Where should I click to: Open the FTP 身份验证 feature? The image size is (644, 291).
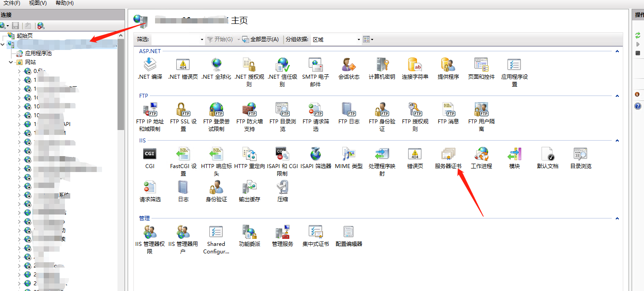(382, 117)
